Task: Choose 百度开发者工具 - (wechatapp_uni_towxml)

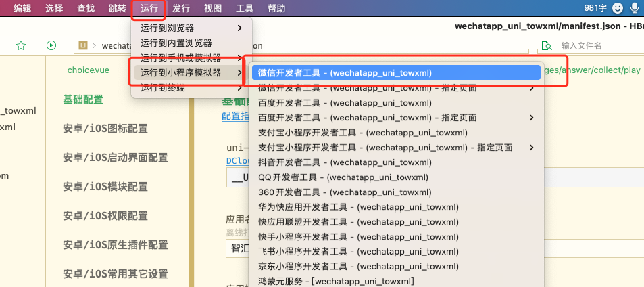Action: 397,103
